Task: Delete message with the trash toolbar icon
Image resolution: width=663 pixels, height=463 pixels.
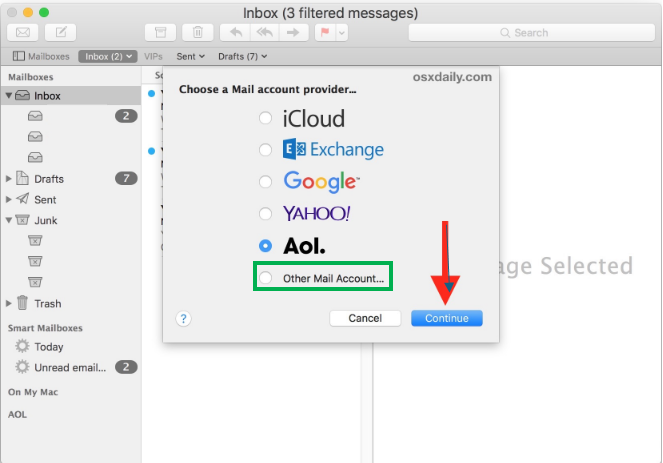Action: point(197,32)
